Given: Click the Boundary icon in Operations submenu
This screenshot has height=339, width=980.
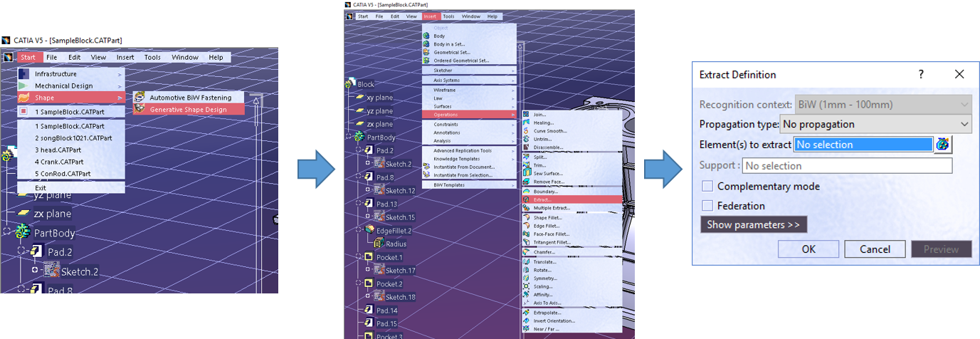Looking at the screenshot, I should [527, 192].
